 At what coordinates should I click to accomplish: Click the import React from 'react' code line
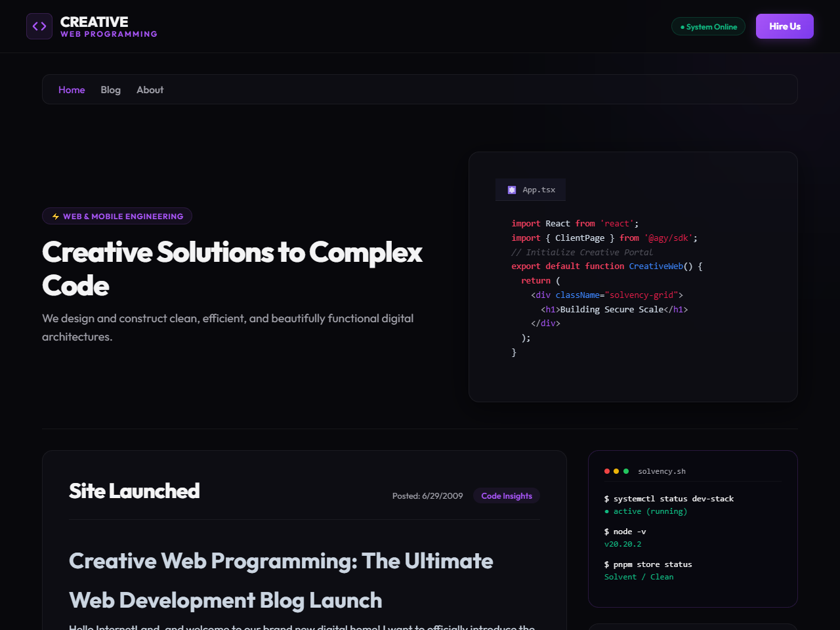pos(575,224)
